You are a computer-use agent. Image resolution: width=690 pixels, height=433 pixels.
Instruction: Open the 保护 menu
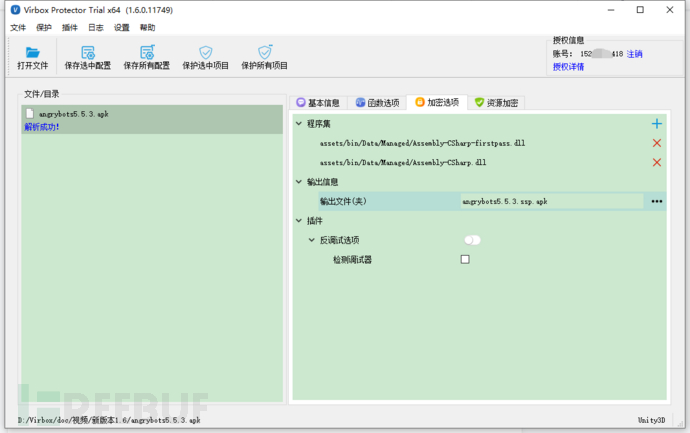[44, 28]
